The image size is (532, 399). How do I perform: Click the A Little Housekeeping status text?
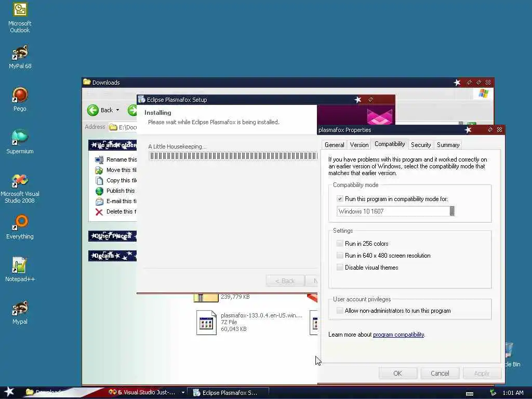[177, 147]
